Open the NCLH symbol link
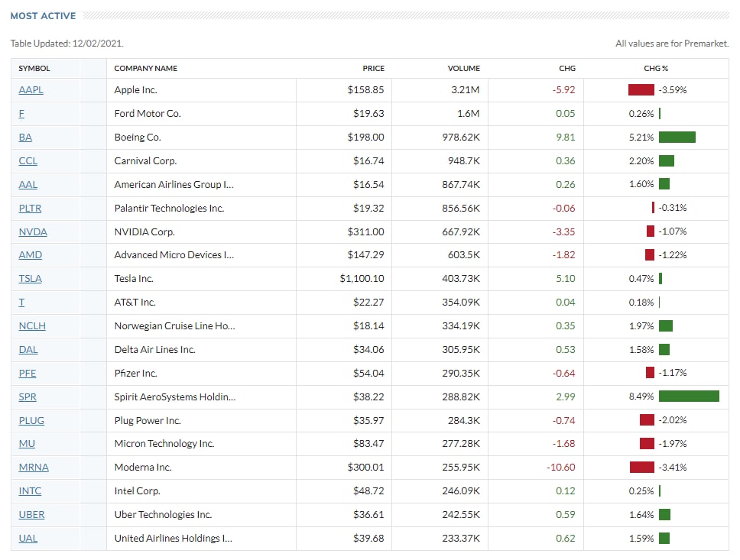Screen dimensions: 740x560 (x=32, y=325)
